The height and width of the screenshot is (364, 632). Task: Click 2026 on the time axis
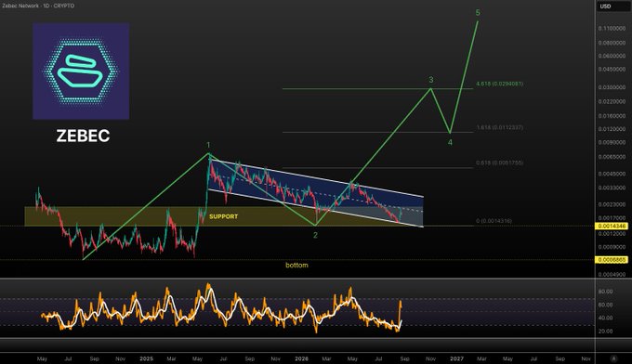pos(301,358)
